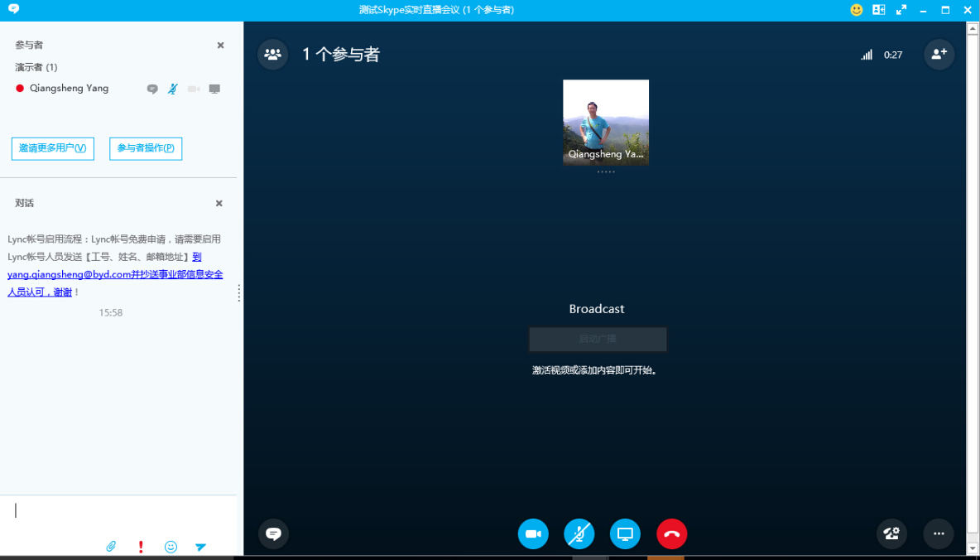Click the red presence dot of Qiangsheng Yang
Screen dimensions: 980x560
(20, 89)
